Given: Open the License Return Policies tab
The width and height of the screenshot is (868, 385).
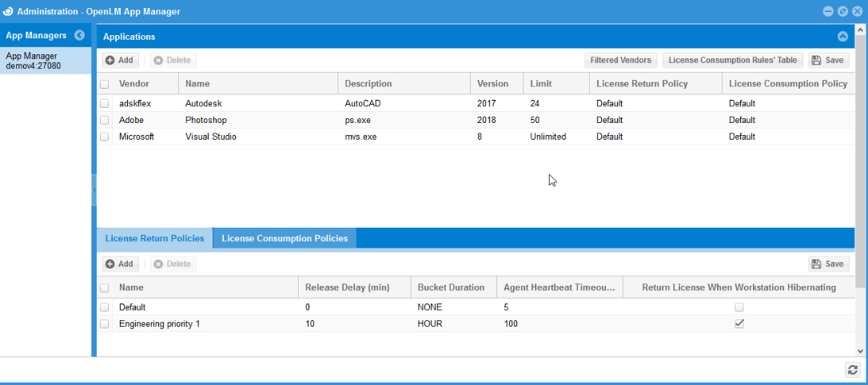Looking at the screenshot, I should coord(154,238).
